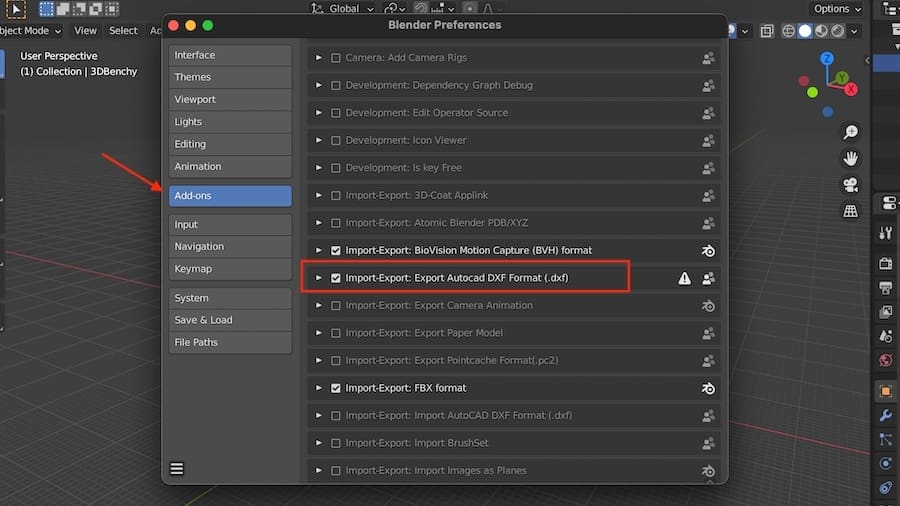
Task: Toggle perspective/orthographic grid icon
Action: click(x=851, y=211)
